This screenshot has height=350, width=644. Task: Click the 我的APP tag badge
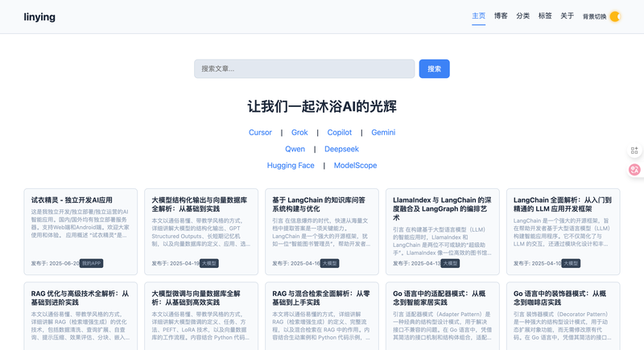click(91, 263)
